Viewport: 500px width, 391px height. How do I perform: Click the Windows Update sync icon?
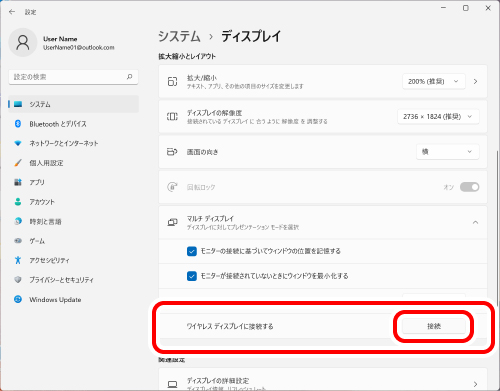(18, 299)
